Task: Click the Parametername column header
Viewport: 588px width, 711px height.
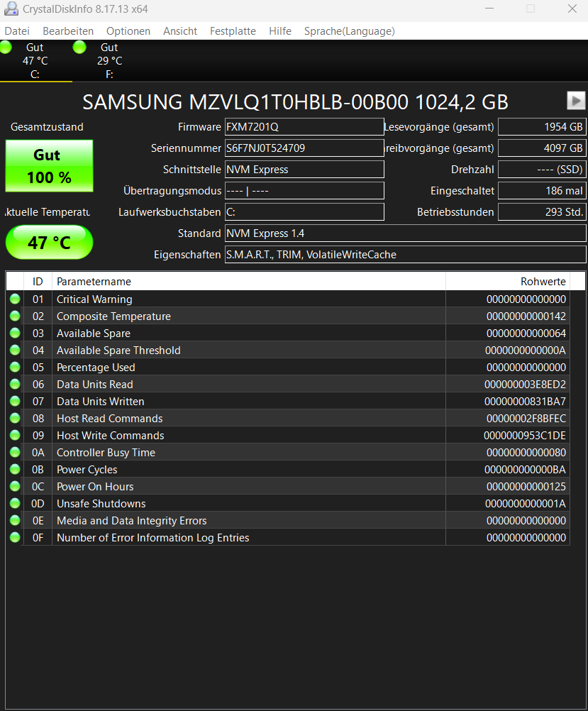Action: [249, 282]
